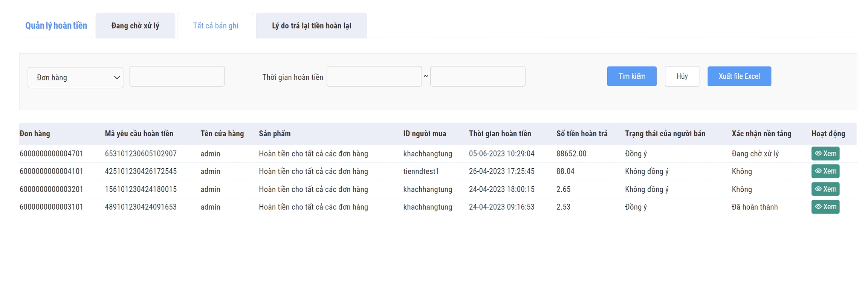The height and width of the screenshot is (285, 868).
Task: Export records with Xuất file Excel
Action: point(739,76)
